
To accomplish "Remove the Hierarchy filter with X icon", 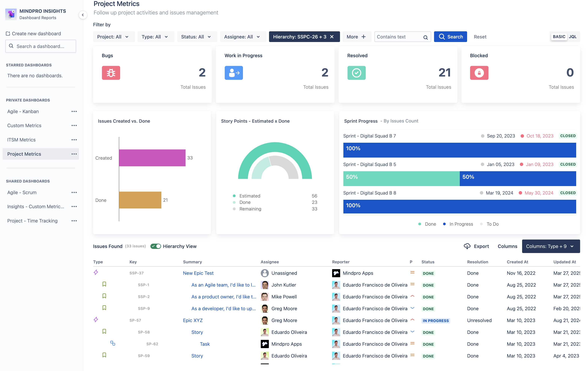I will (x=332, y=37).
